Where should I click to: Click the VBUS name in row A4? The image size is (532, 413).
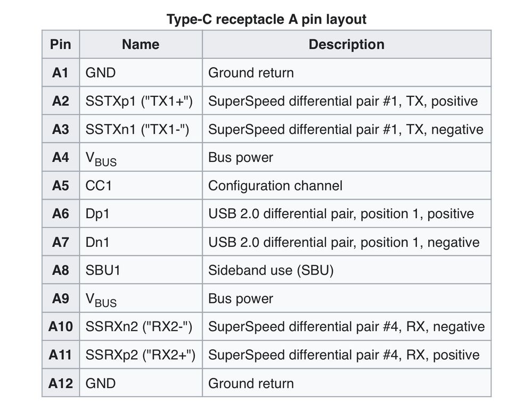click(101, 159)
